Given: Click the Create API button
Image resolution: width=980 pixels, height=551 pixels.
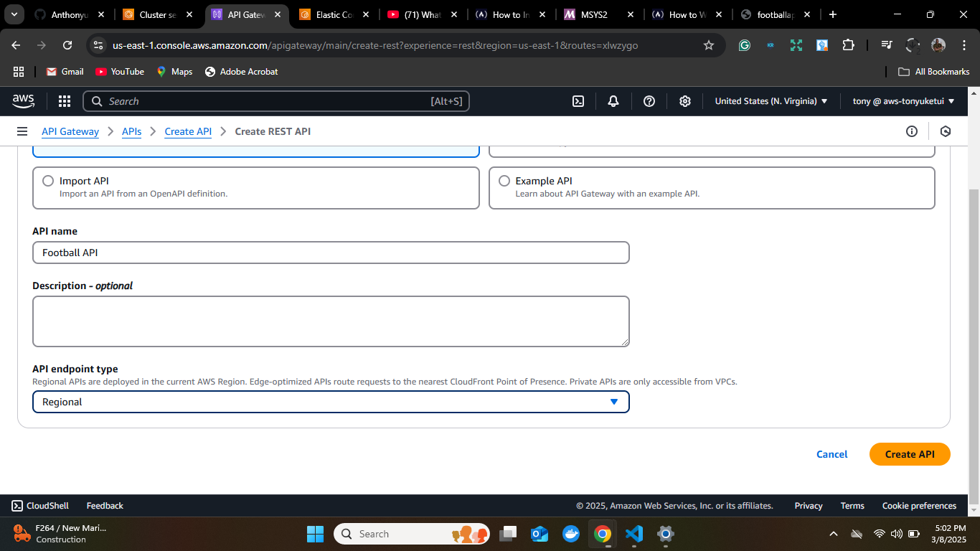Looking at the screenshot, I should click(910, 454).
